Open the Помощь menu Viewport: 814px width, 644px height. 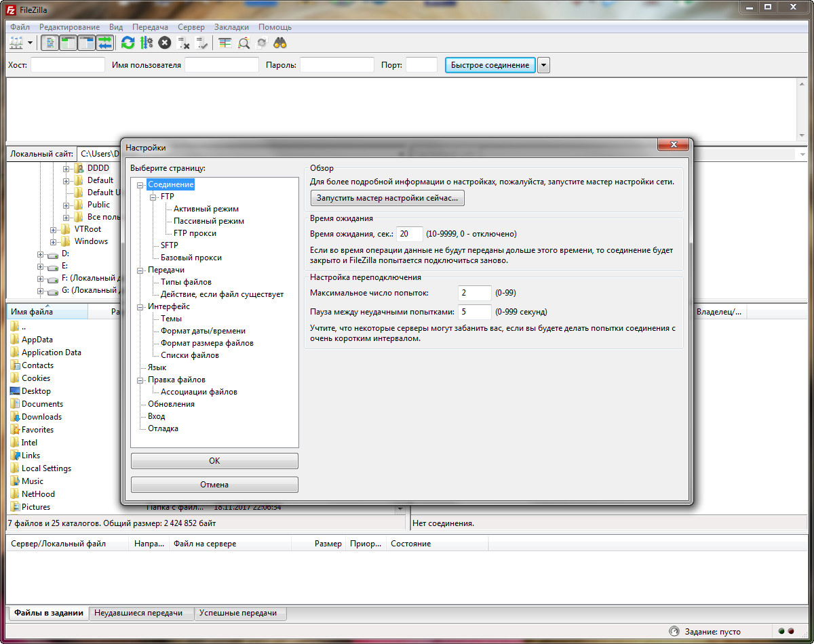coord(275,27)
